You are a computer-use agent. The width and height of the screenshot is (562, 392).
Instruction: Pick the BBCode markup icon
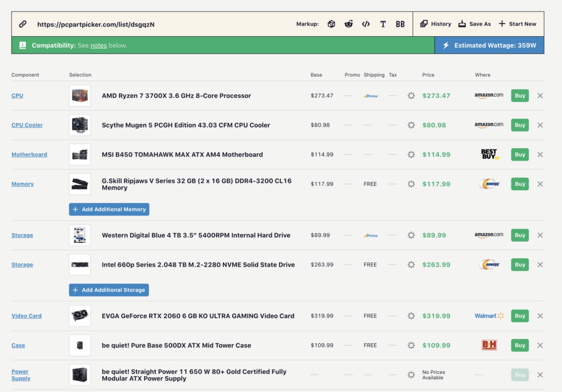[400, 24]
